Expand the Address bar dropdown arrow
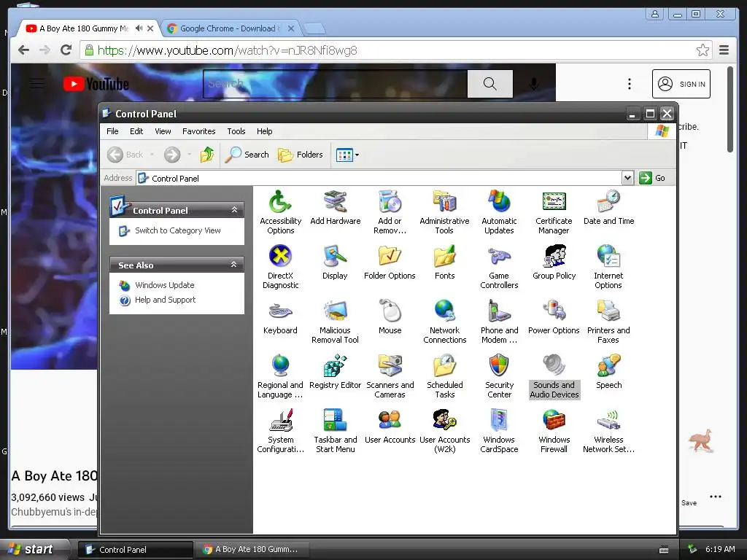The image size is (747, 560). 627,178
